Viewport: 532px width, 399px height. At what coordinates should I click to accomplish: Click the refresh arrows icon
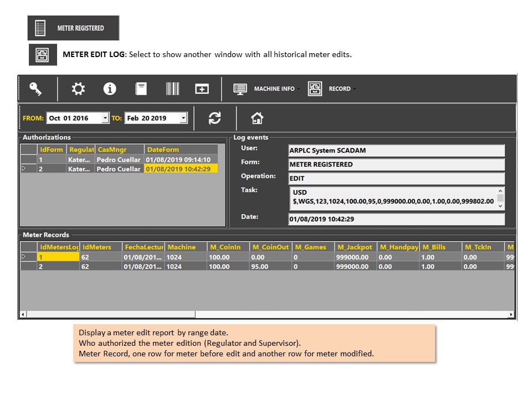pos(214,118)
